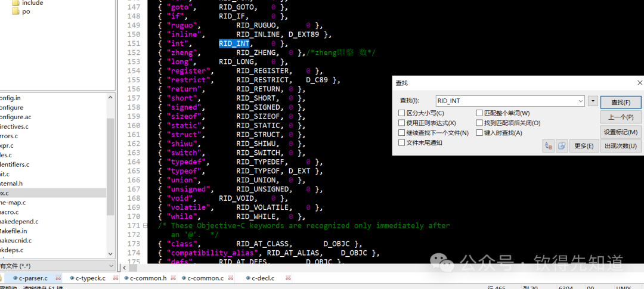Close the c-common.h tab via its X icon

coord(173,278)
